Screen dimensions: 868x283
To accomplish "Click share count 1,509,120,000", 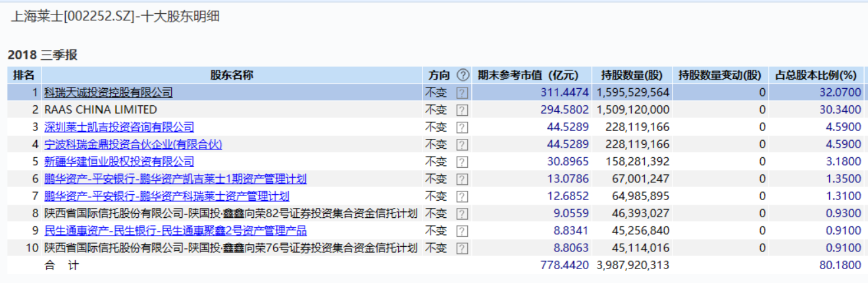I will 633,110.
